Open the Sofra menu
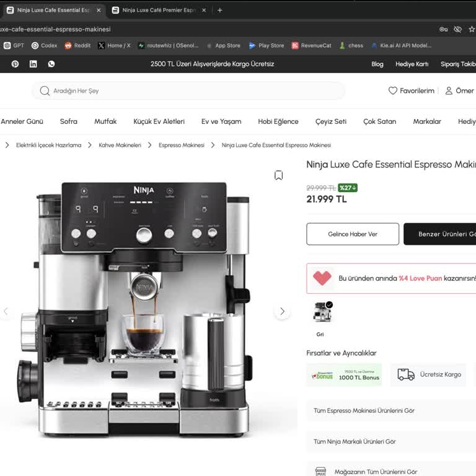This screenshot has height=476, width=476. pos(69,121)
